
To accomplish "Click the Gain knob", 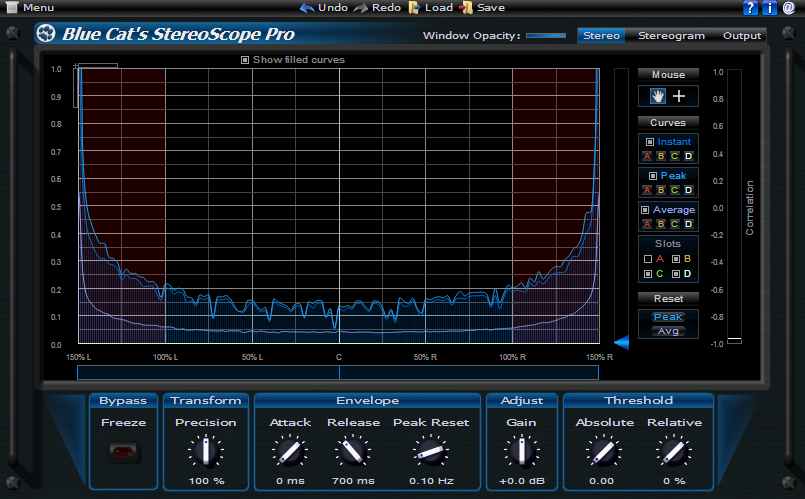I will (x=521, y=452).
